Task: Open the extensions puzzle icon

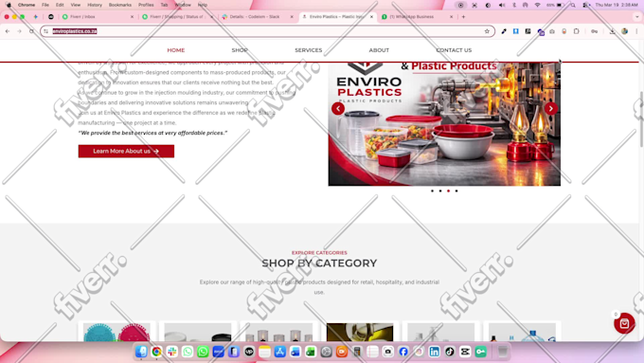Action: click(576, 31)
